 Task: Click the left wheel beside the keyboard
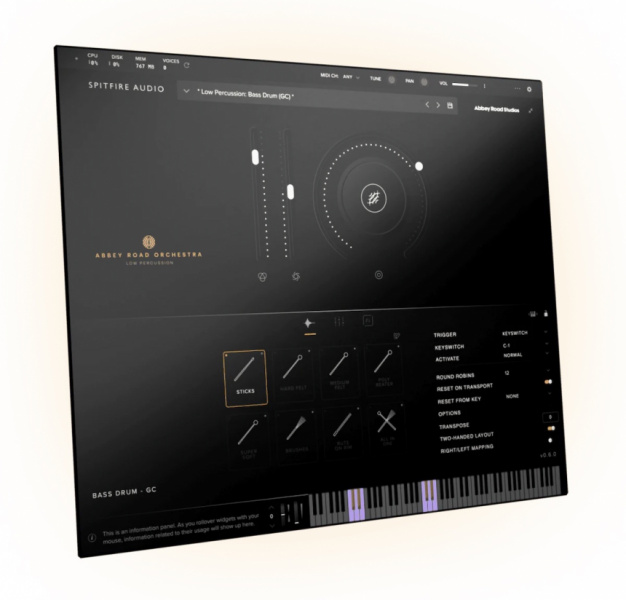tap(285, 514)
